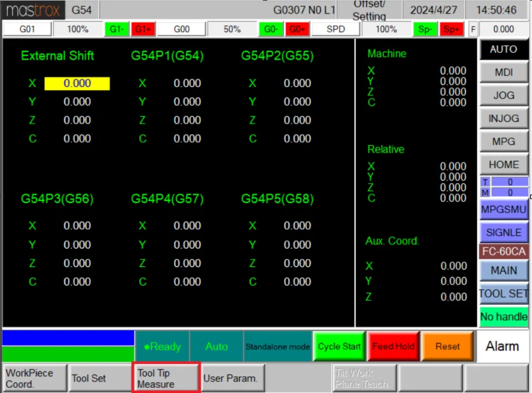Screen dimensions: 532x393
Task: Choose the HOME mode button
Action: 504,165
